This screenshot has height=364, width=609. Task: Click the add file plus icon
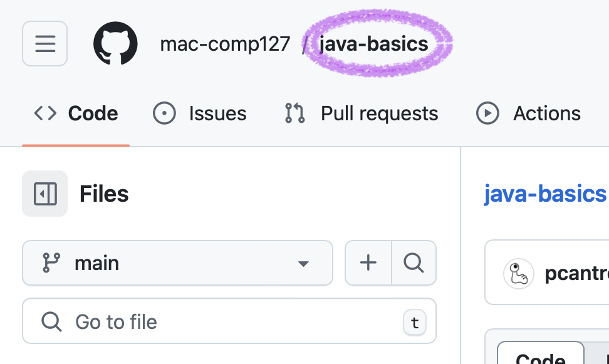point(367,263)
